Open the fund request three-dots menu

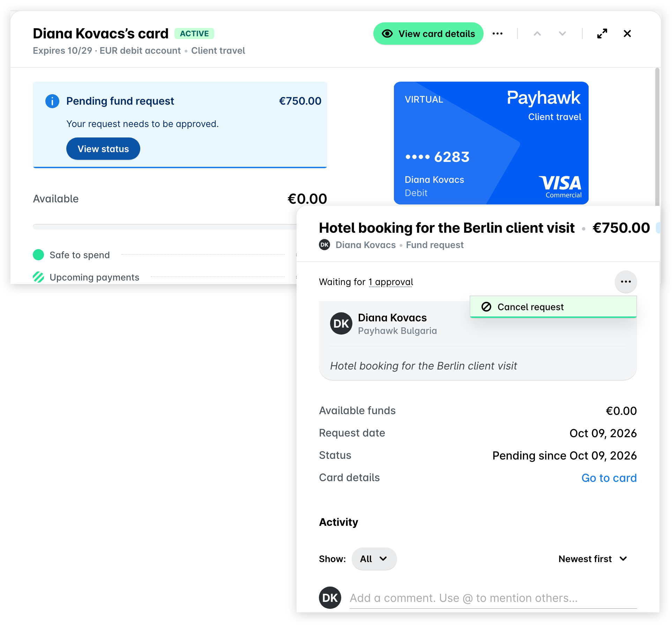point(626,282)
